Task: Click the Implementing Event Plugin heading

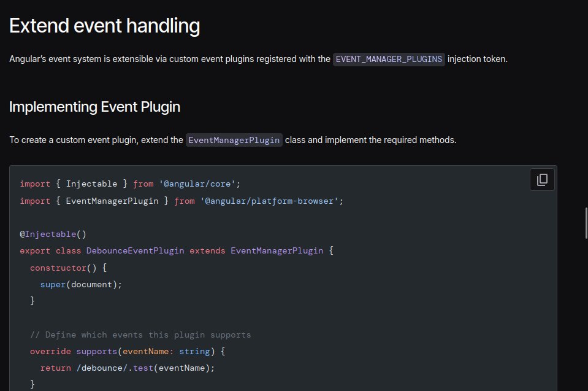Action: point(94,107)
